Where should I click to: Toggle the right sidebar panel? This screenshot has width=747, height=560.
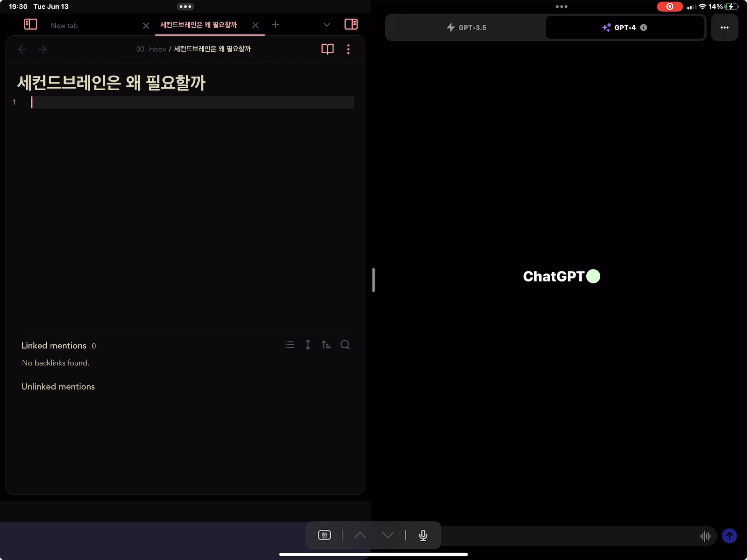(x=351, y=24)
